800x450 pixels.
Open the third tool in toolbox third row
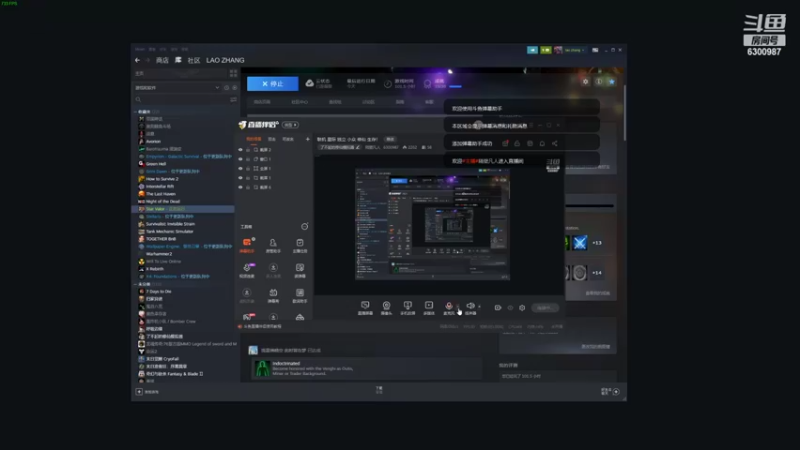point(300,295)
